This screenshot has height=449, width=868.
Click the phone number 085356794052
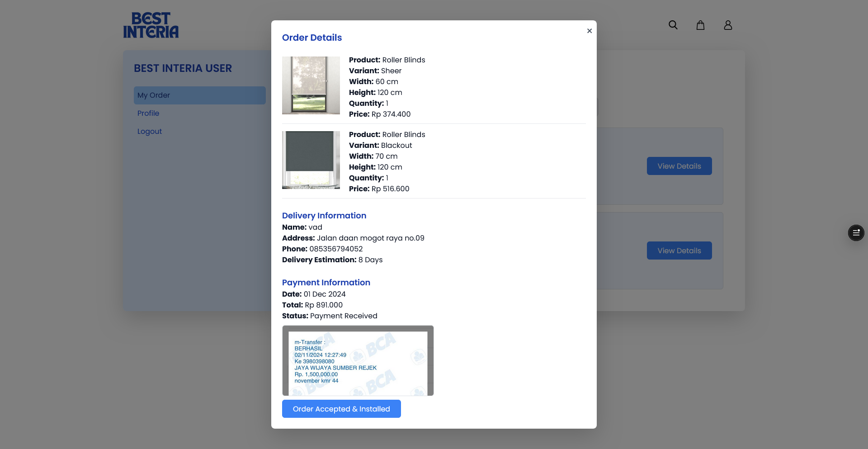[x=336, y=249]
